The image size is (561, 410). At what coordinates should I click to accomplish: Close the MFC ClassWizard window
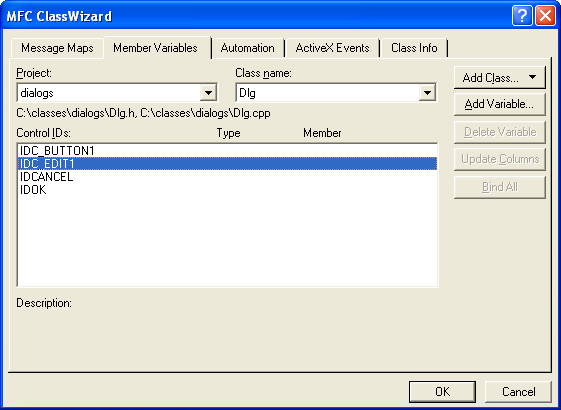point(545,16)
